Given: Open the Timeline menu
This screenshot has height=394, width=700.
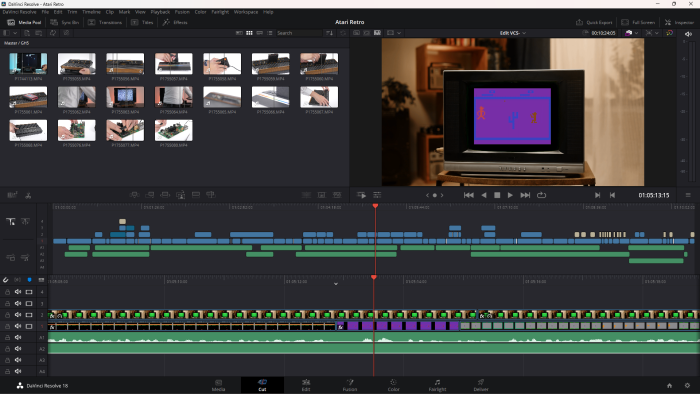Looking at the screenshot, I should click(x=91, y=12).
